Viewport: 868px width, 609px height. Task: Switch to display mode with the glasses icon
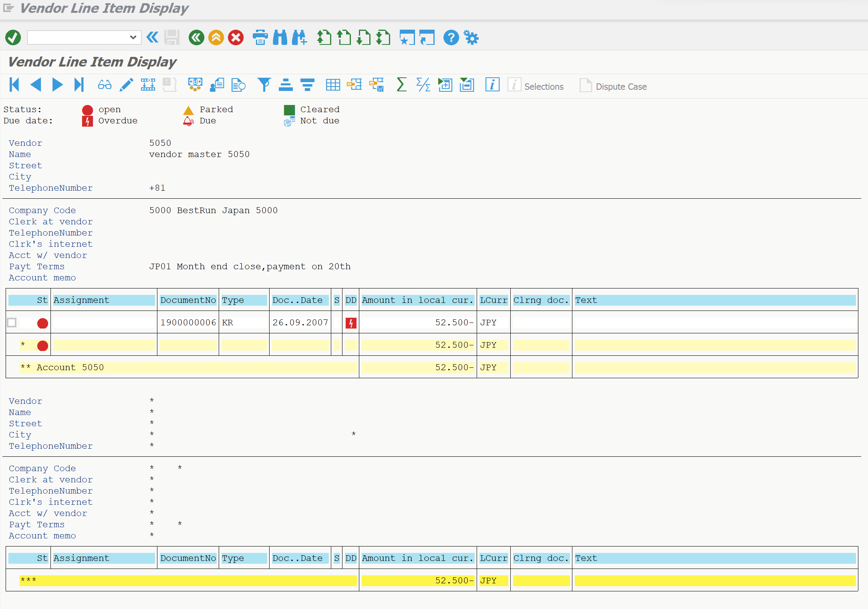(104, 85)
